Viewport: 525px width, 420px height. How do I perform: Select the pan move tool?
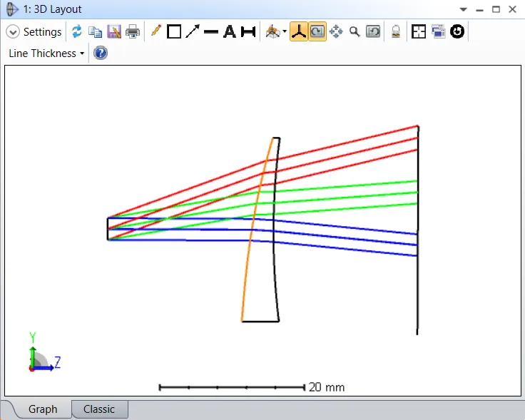pos(336,32)
